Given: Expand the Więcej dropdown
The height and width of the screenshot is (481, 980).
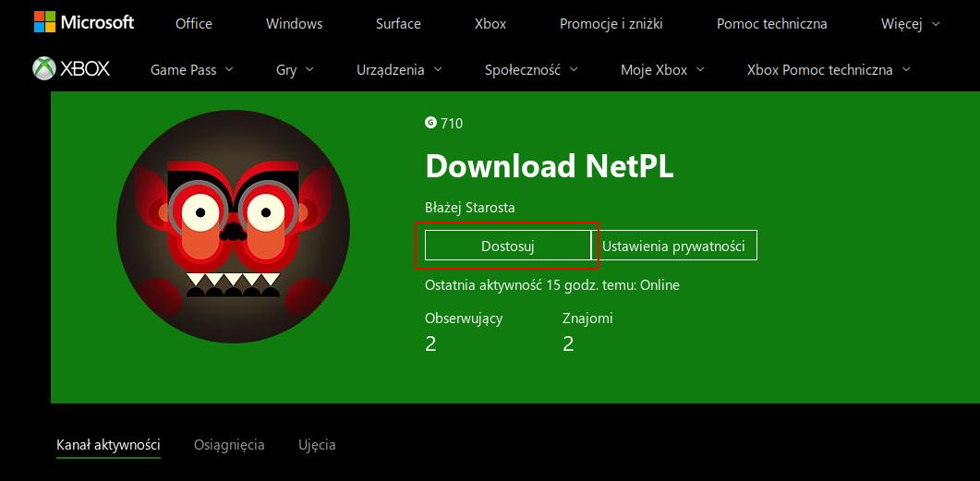Looking at the screenshot, I should point(910,24).
